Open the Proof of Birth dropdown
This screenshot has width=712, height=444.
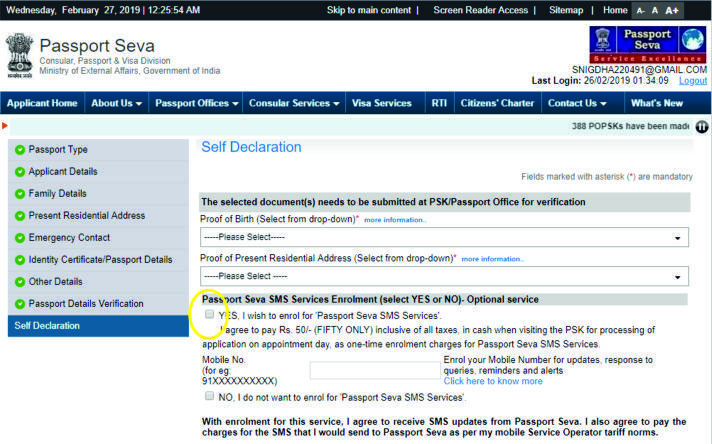(444, 237)
